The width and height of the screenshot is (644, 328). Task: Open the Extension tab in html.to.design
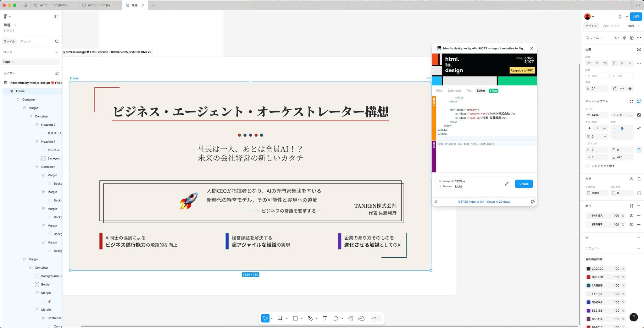click(x=454, y=91)
